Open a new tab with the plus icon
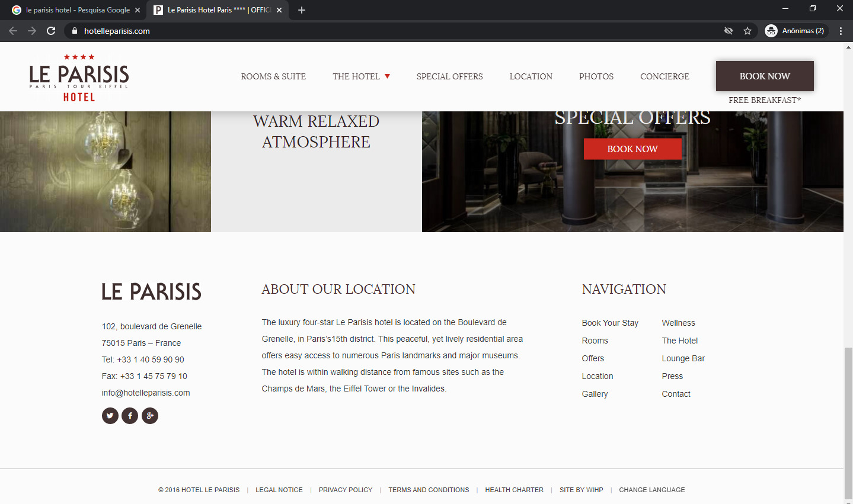Viewport: 853px width, 504px height. 302,10
